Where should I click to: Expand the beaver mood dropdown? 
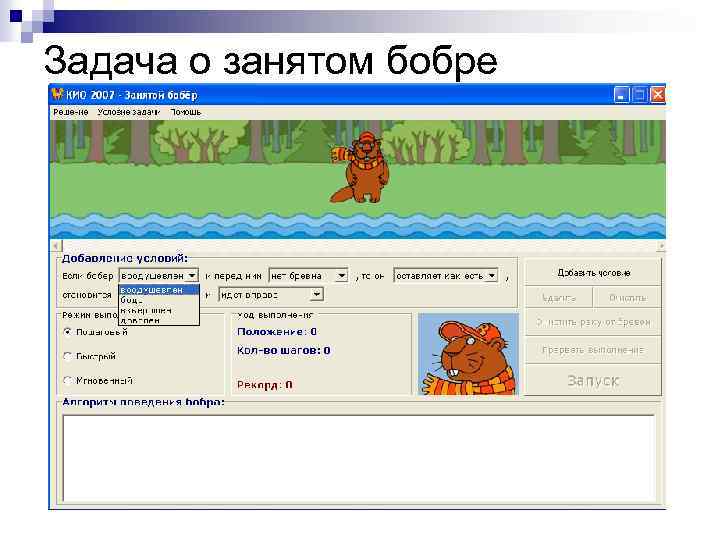[192, 276]
